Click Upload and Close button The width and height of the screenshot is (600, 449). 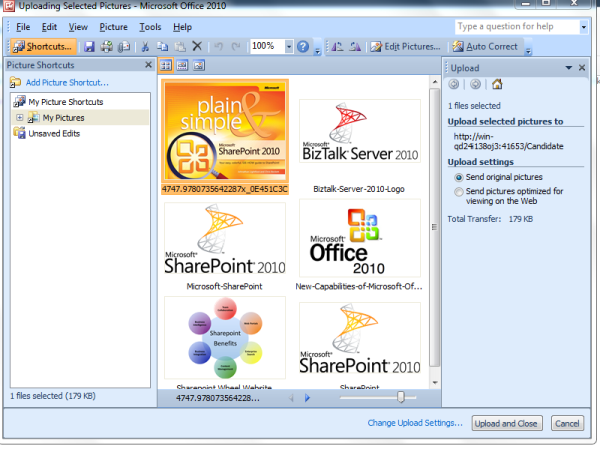[506, 423]
